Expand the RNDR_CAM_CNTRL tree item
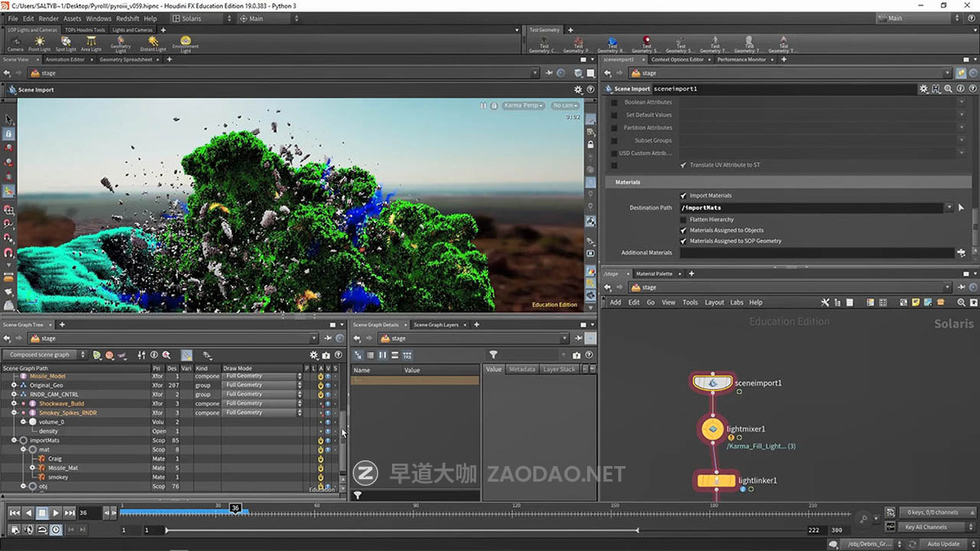Viewport: 980px width, 551px height. coord(14,394)
